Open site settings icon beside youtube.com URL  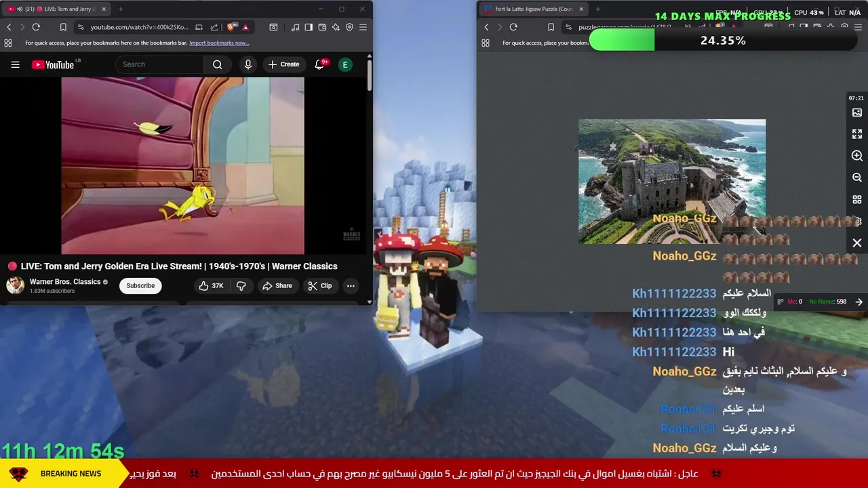click(x=81, y=27)
